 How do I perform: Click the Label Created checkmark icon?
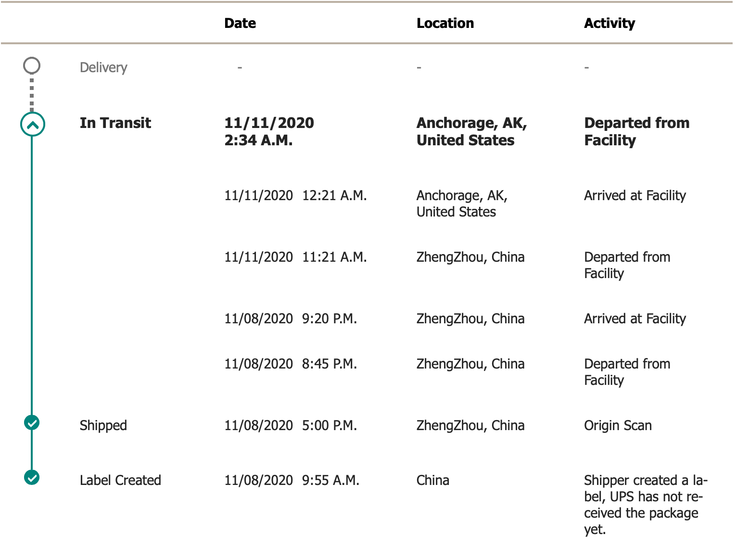click(x=32, y=477)
